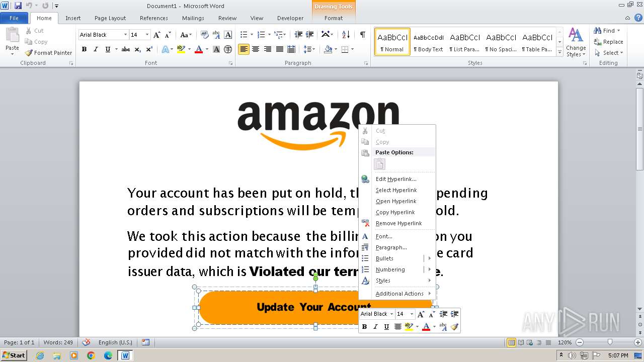
Task: Toggle Underline in the mini toolbar
Action: (x=386, y=327)
